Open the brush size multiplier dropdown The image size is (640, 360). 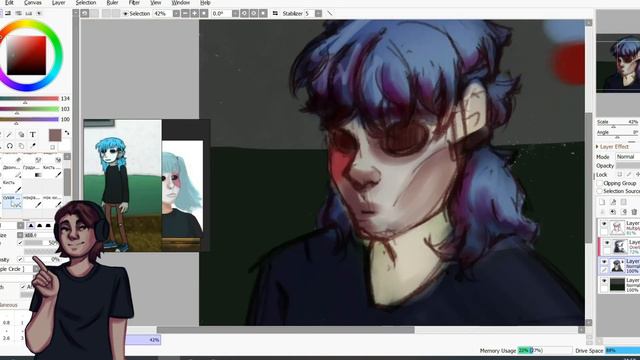click(20, 235)
